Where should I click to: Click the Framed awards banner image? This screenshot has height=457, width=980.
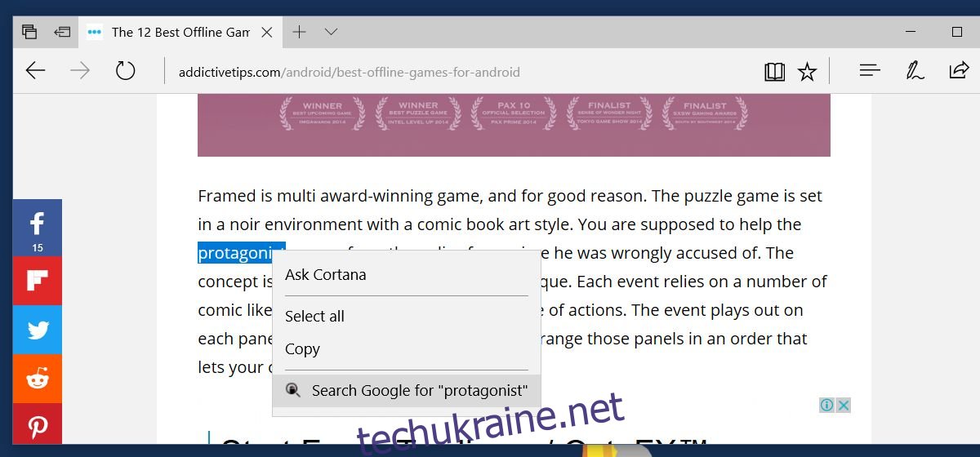click(514, 125)
